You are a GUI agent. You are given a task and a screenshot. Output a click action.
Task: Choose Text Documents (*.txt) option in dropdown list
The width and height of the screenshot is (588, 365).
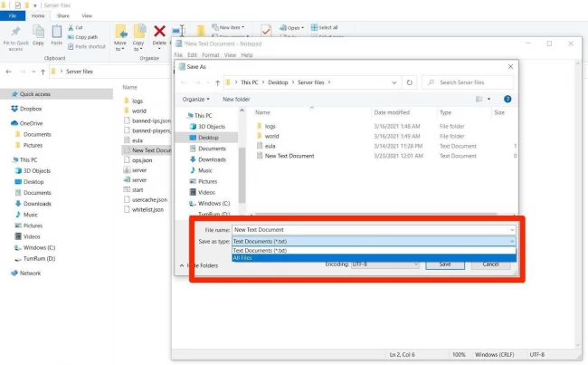coord(374,251)
